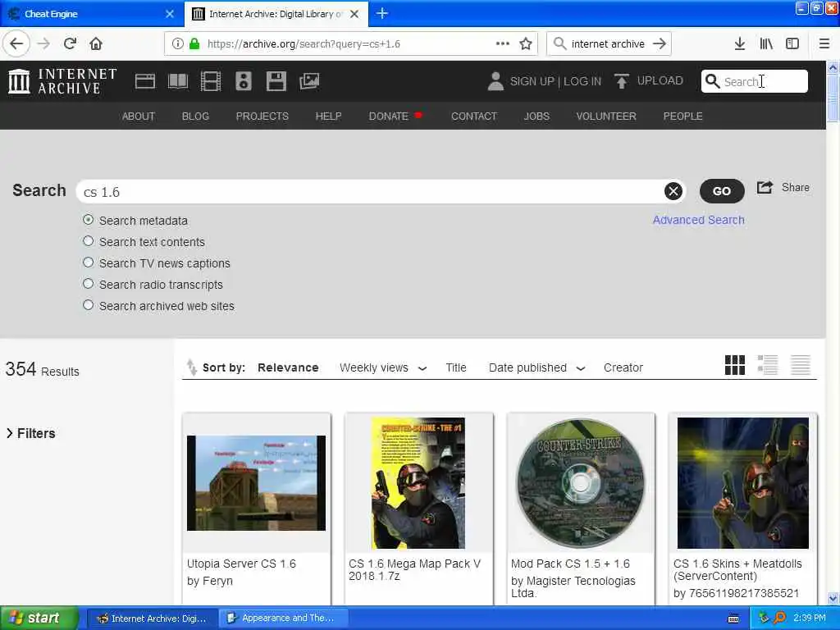Viewport: 840px width, 630px height.
Task: Submit search-bar query with arrow button
Action: click(660, 43)
